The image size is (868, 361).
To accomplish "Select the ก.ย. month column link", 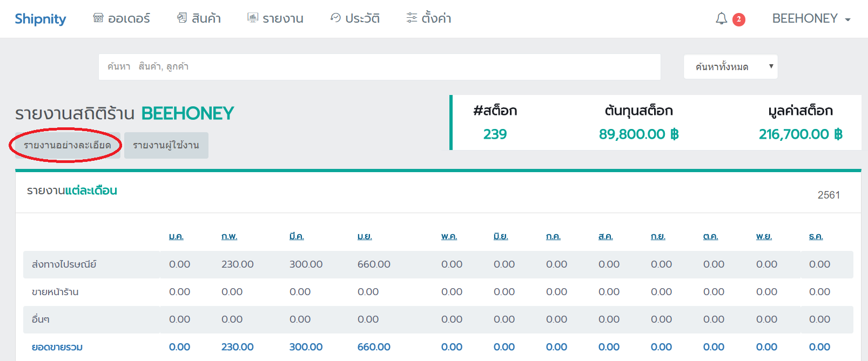I will point(658,236).
